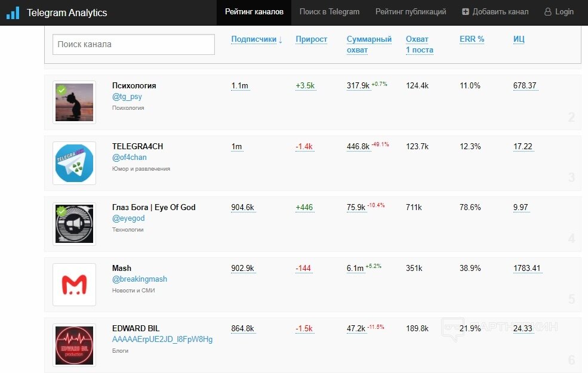Click the 351k post reach value
588x373 pixels.
414,268
